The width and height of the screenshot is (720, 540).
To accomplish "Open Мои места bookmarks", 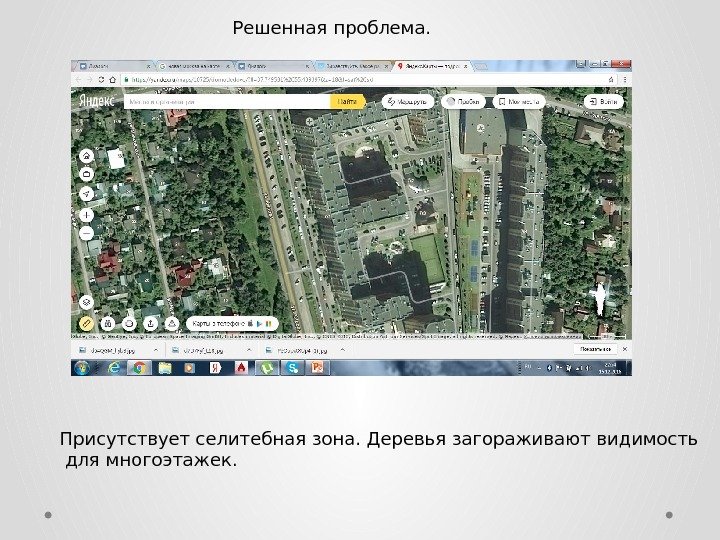I will pyautogui.click(x=519, y=101).
